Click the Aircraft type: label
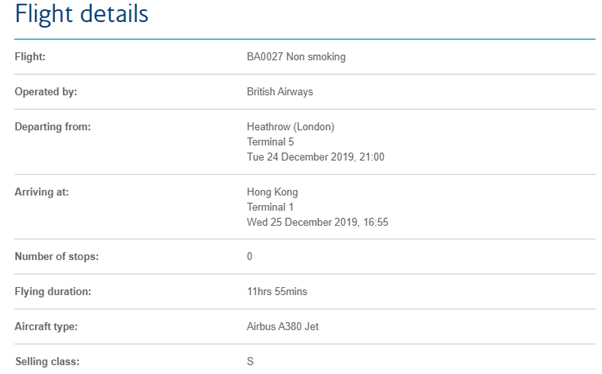 (x=46, y=326)
